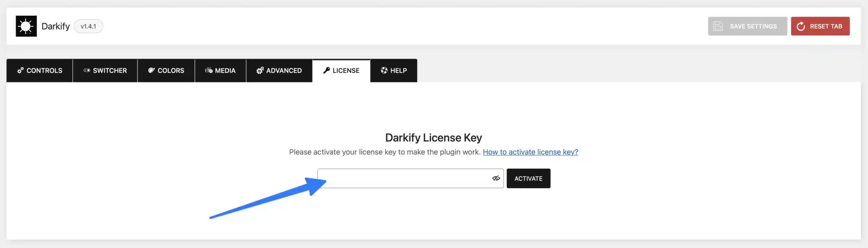Click the lifebuoy icon on the Help tab

tap(384, 70)
